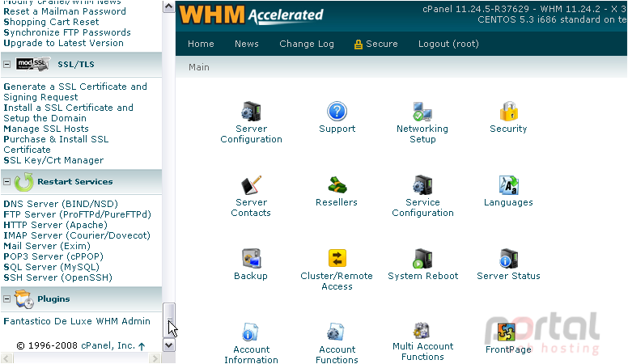Restart SSH Server (OpenSSH)
Image resolution: width=628 pixels, height=364 pixels.
click(57, 277)
